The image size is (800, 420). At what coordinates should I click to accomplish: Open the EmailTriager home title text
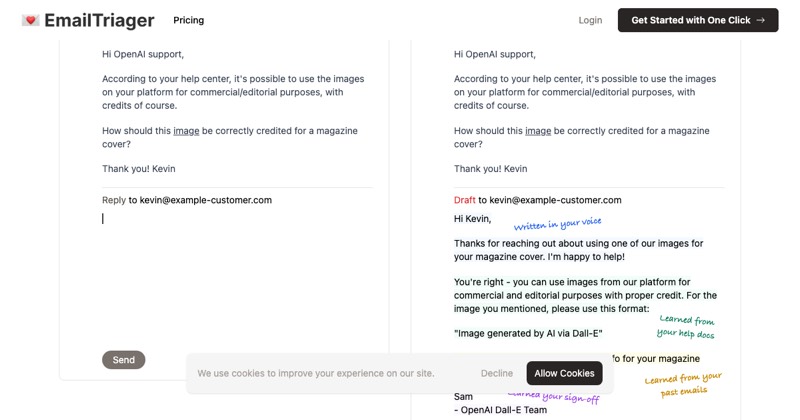point(99,20)
